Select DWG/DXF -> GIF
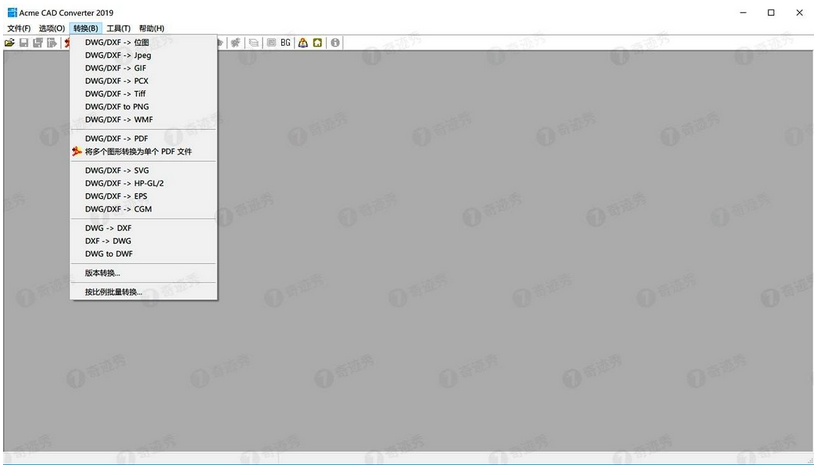Image resolution: width=814 pixels, height=465 pixels. point(143,68)
